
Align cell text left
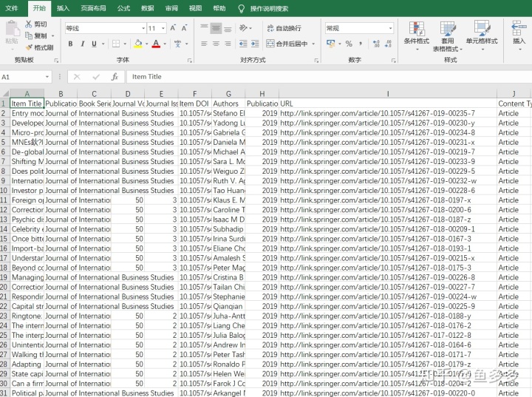click(204, 44)
